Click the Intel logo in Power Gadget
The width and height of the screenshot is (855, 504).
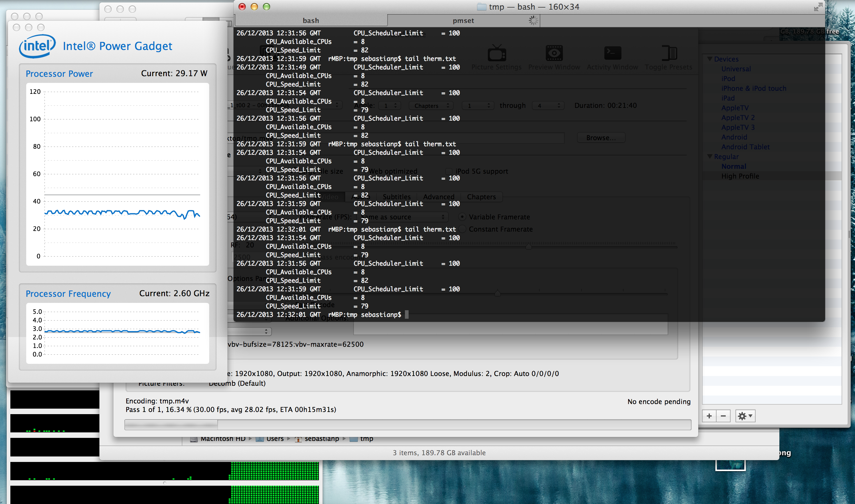tap(38, 46)
